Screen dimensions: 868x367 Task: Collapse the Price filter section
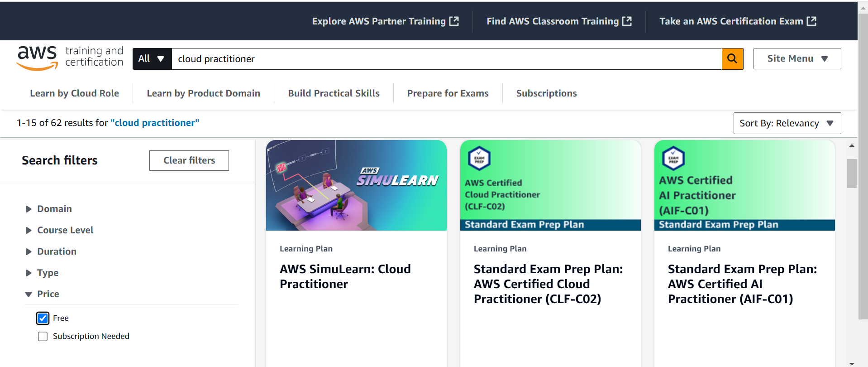(x=42, y=294)
